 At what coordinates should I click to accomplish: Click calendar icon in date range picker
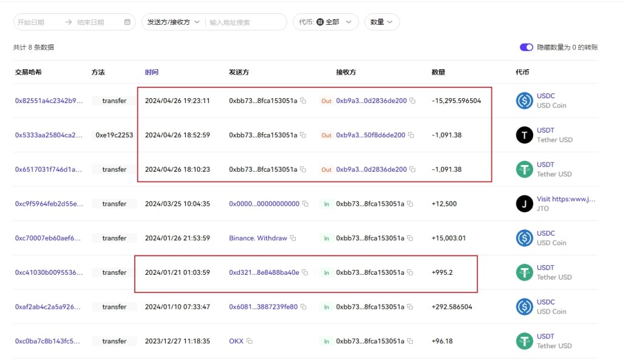(x=127, y=22)
